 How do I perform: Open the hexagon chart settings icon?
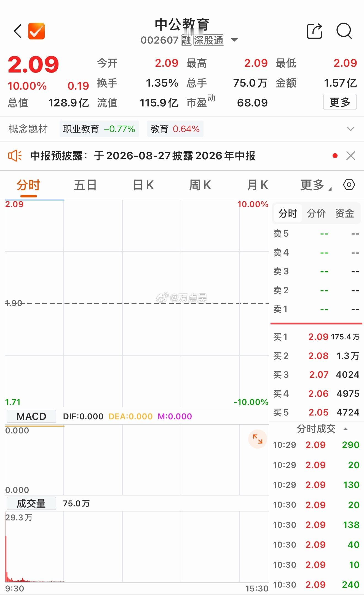click(349, 185)
